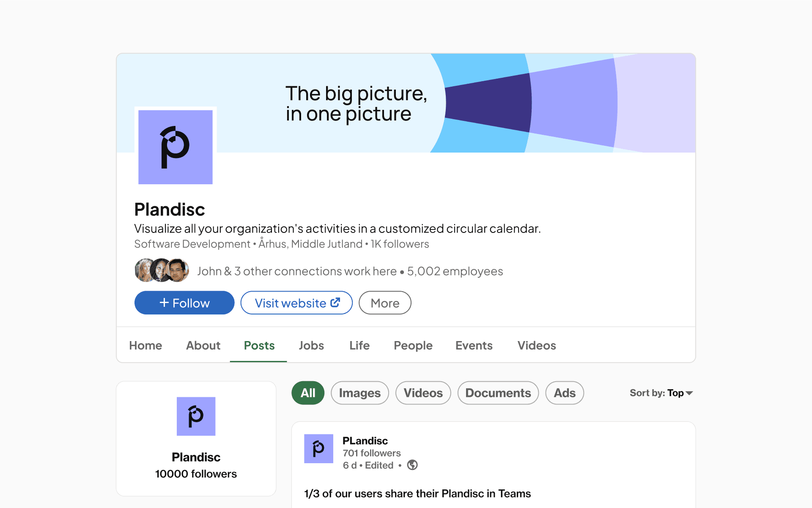812x508 pixels.
Task: Show only Ads posts
Action: 564,393
